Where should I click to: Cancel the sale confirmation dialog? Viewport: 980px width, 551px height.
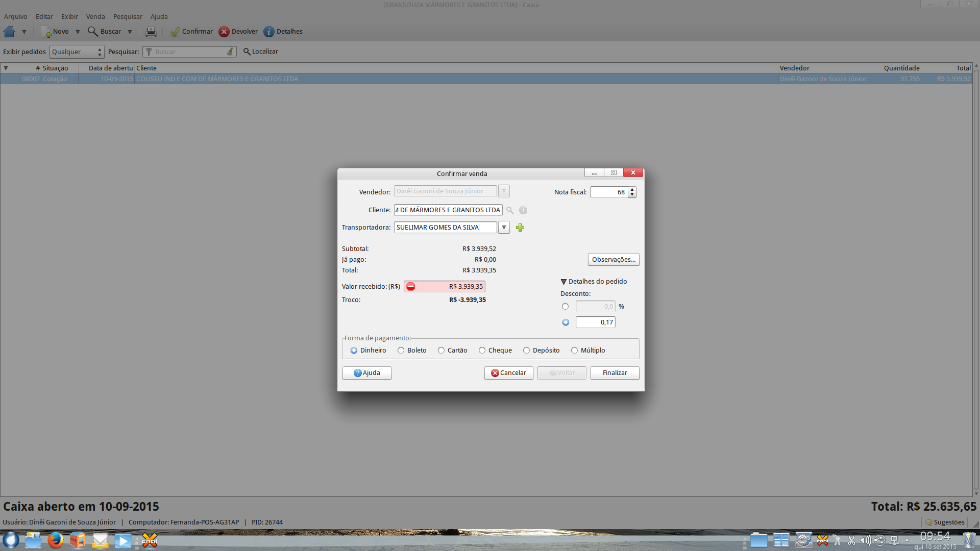pos(508,373)
